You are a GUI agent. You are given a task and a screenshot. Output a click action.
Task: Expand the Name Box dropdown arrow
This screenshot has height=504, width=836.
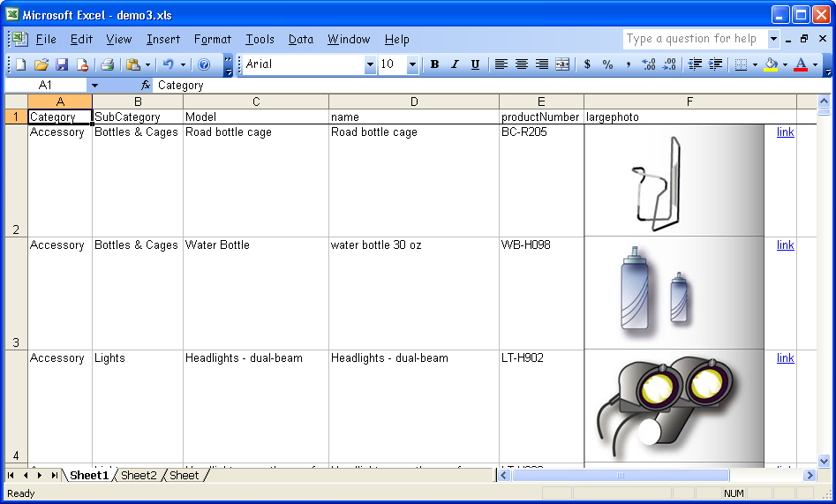point(94,86)
